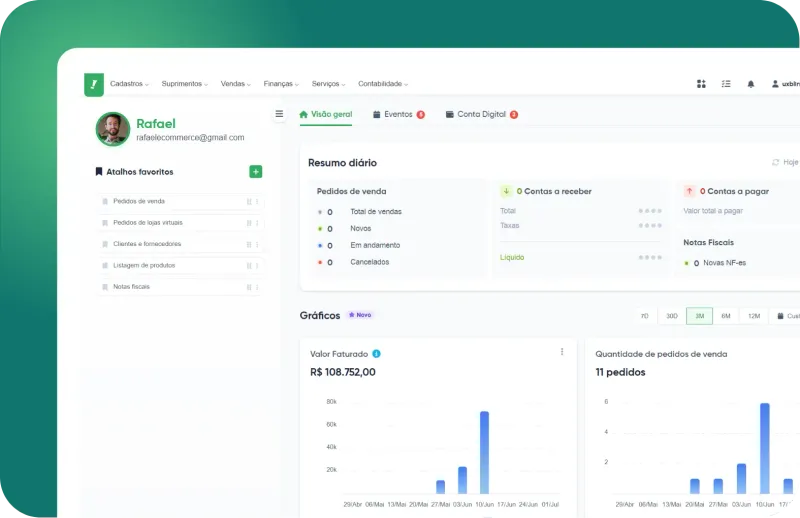800x518 pixels.
Task: Click the R$ 108.752,00 value
Action: click(343, 372)
